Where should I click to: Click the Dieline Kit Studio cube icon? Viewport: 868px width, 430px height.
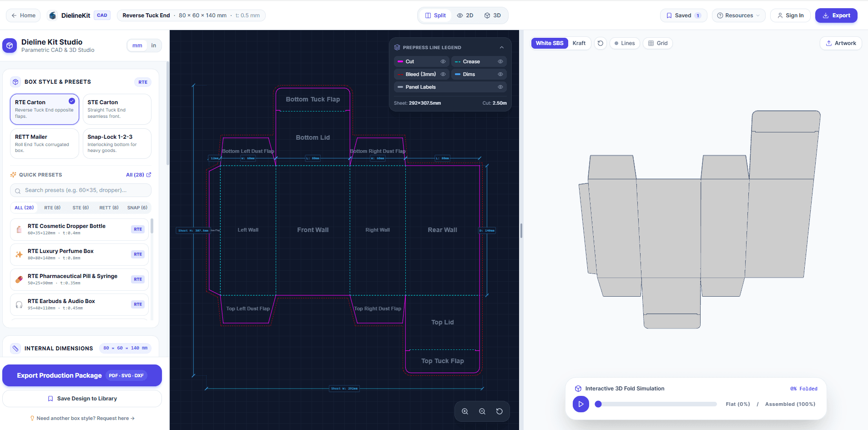point(10,46)
